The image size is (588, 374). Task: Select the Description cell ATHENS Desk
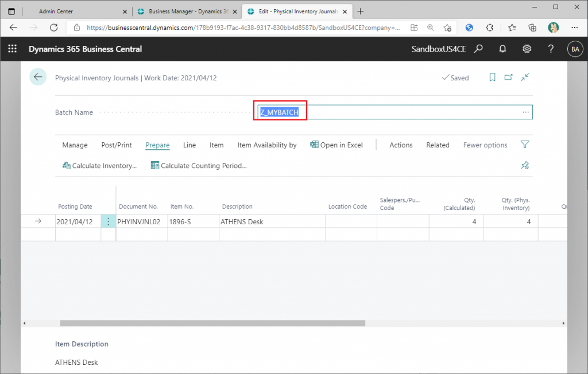click(x=272, y=221)
